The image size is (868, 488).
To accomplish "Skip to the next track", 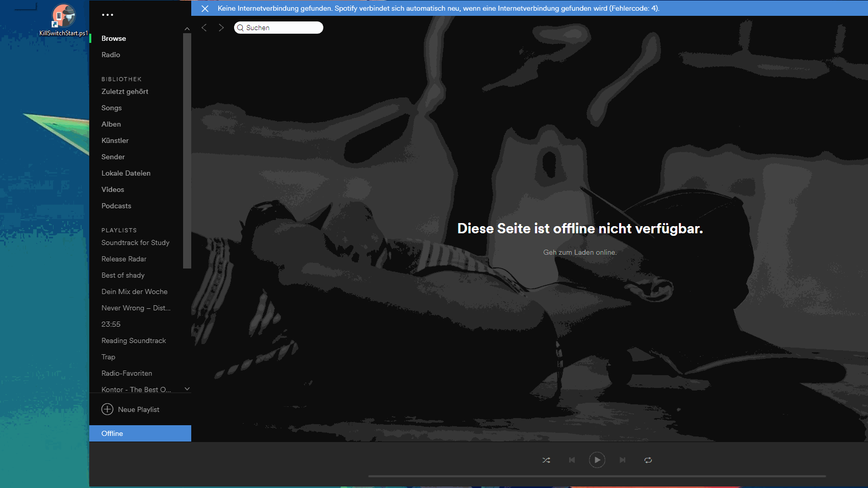I will click(x=623, y=460).
